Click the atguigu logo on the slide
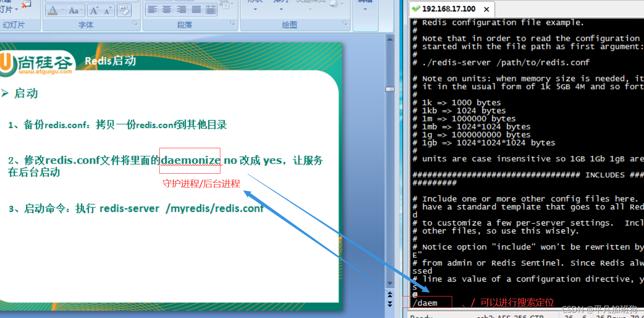The image size is (644, 318). point(37,63)
